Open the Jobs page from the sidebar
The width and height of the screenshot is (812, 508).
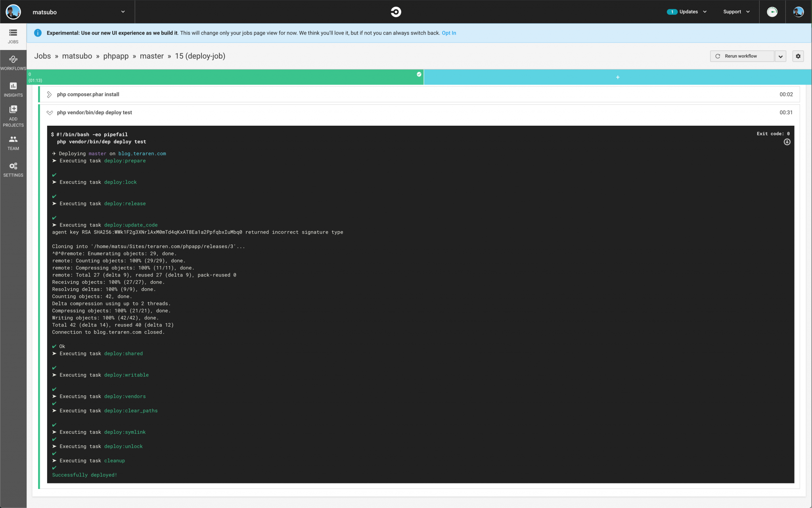click(13, 36)
